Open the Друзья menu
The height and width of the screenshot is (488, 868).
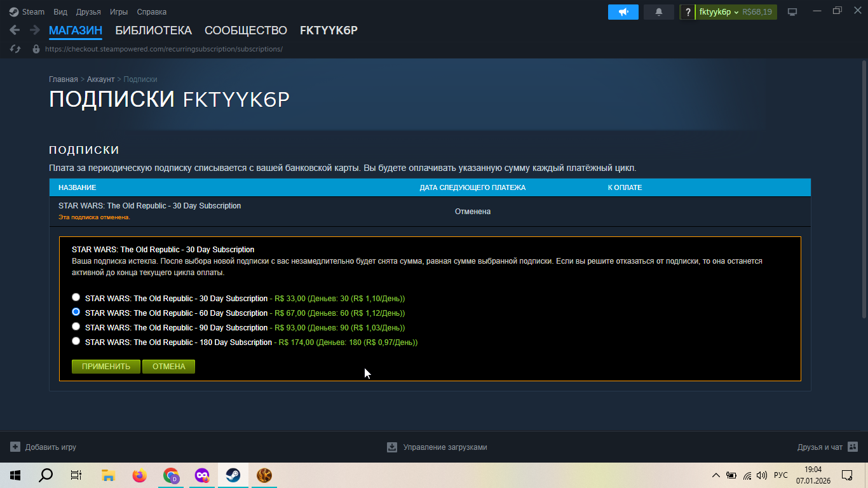[88, 12]
